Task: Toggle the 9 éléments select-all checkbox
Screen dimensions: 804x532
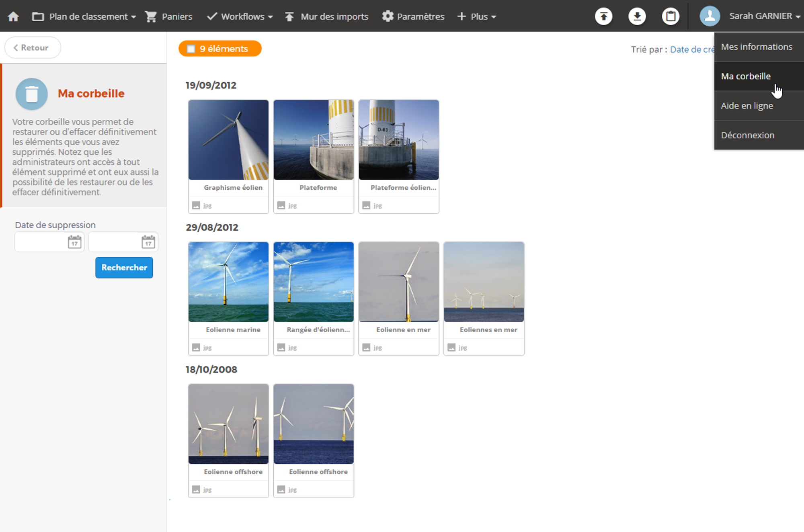Action: pos(191,49)
